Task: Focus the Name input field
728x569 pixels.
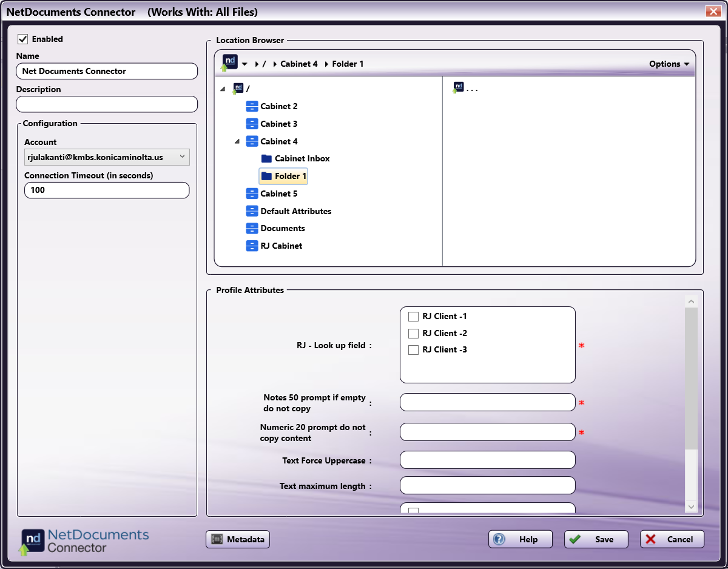Action: [107, 71]
